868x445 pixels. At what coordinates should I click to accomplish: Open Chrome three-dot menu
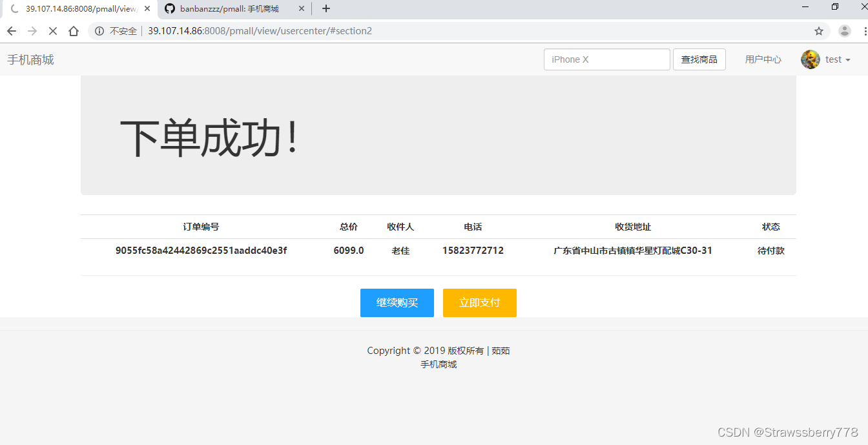865,31
